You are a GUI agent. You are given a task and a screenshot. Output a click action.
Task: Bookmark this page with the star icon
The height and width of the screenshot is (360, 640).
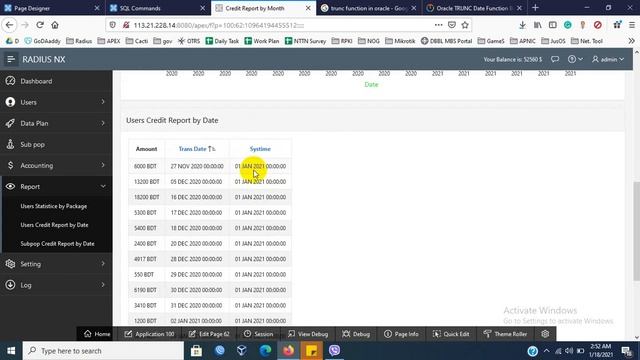click(x=465, y=25)
